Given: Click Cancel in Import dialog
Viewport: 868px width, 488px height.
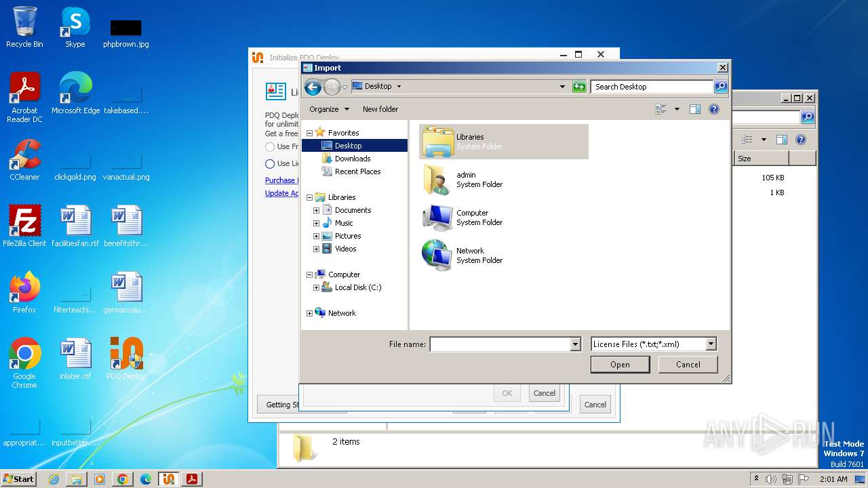Looking at the screenshot, I should (688, 365).
